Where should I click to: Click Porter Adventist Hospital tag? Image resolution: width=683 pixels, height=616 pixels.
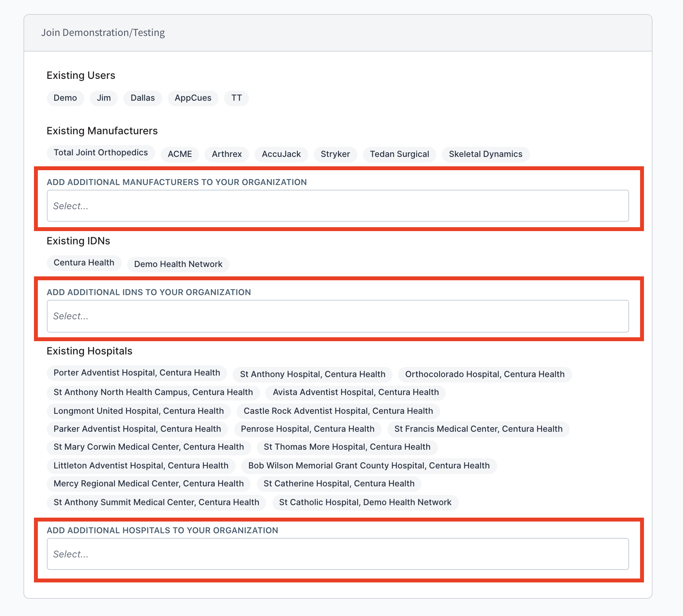point(137,373)
